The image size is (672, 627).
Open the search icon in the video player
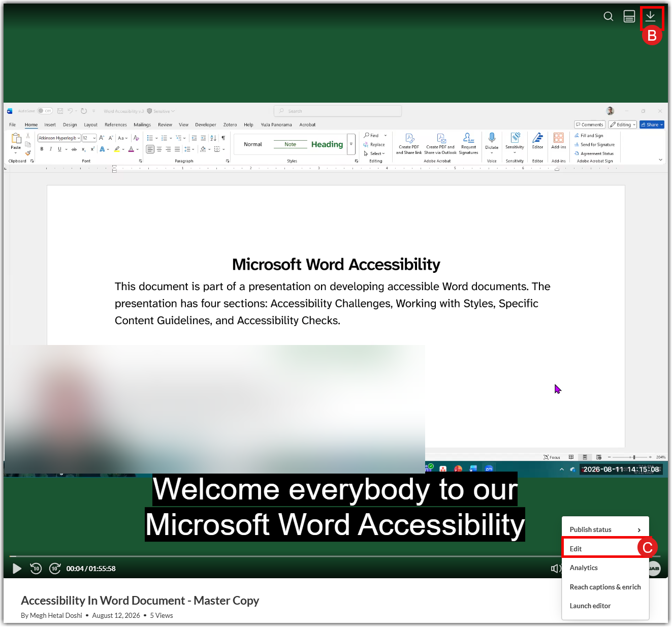point(608,17)
